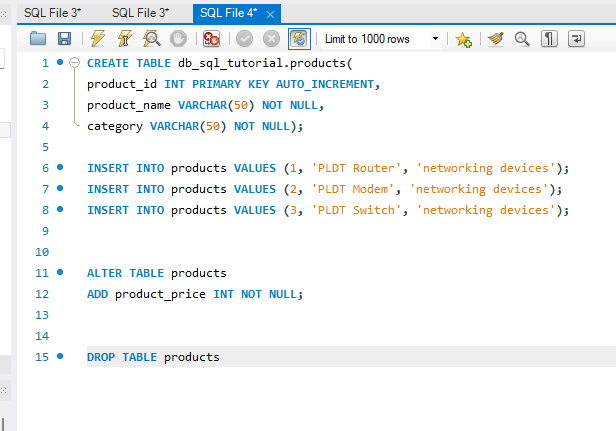The height and width of the screenshot is (431, 616).
Task: Click 'DROP TABLE' on line 15
Action: 122,357
